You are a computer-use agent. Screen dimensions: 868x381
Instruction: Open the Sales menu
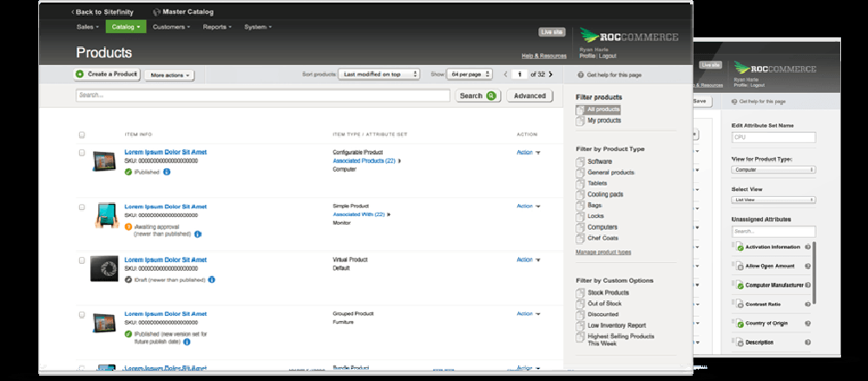88,27
